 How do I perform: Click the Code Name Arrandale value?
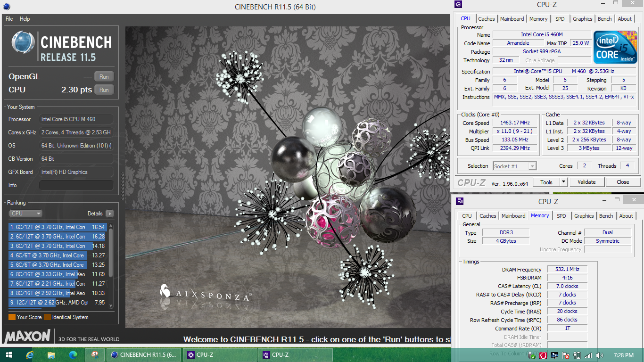(x=518, y=43)
